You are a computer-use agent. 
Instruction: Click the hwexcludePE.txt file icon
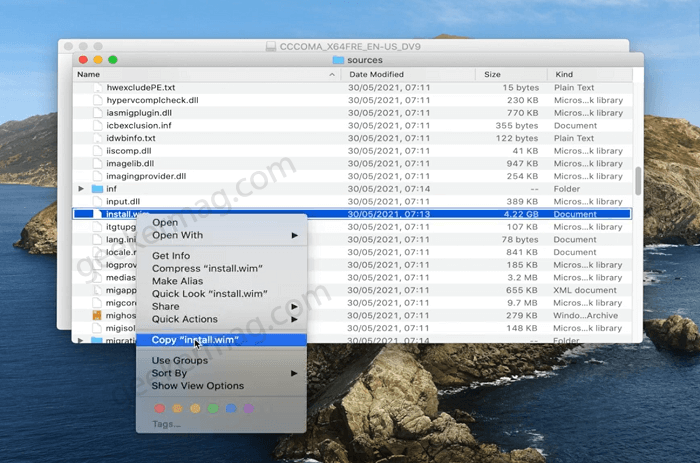tap(97, 88)
